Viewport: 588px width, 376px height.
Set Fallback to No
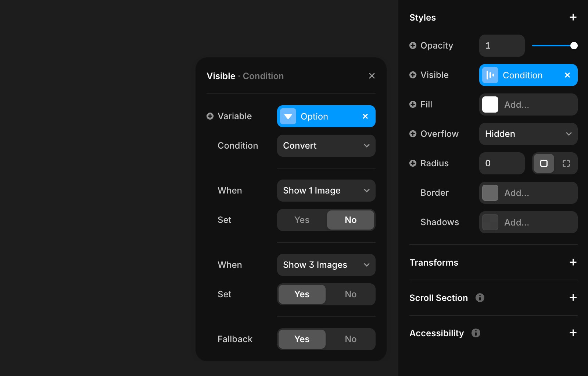point(350,339)
